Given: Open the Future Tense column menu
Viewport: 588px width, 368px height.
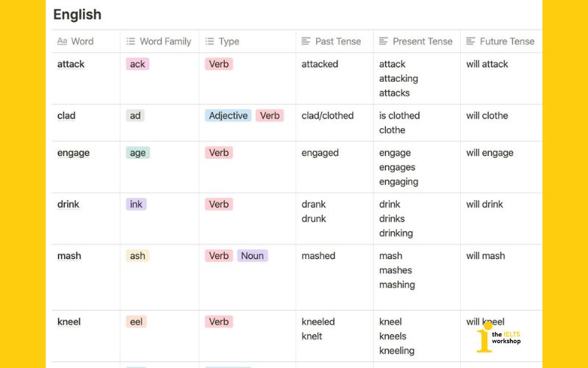Looking at the screenshot, I should (x=506, y=42).
